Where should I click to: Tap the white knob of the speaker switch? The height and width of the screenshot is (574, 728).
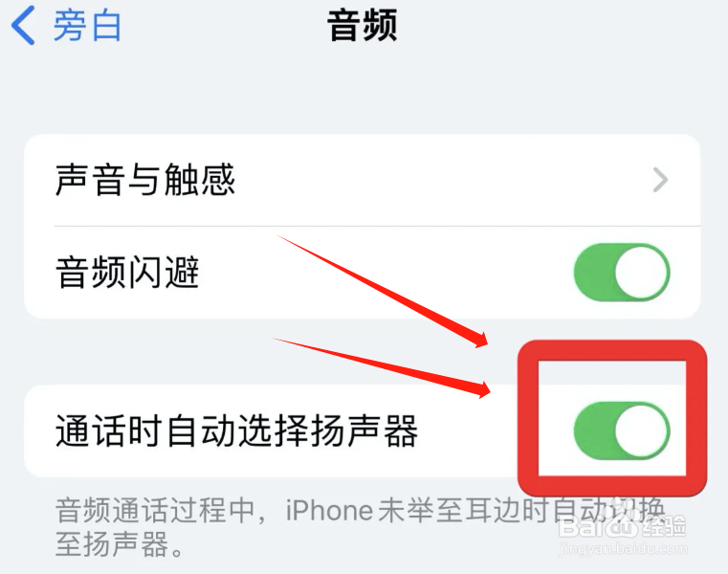(x=641, y=430)
